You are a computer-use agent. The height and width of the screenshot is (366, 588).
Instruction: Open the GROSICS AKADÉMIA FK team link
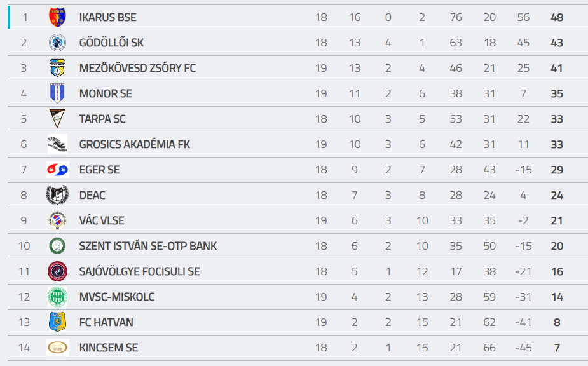point(134,144)
